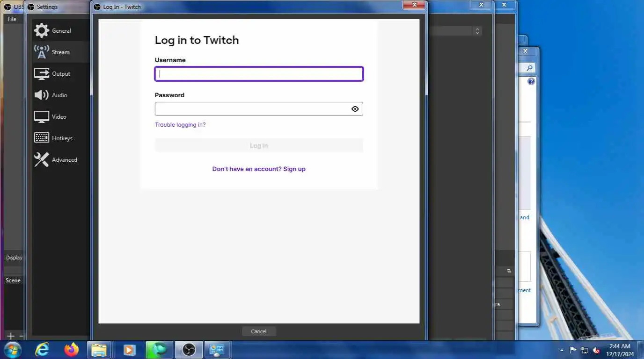Open File Explorer from taskbar
Screen dimensions: 644x359
point(100,350)
